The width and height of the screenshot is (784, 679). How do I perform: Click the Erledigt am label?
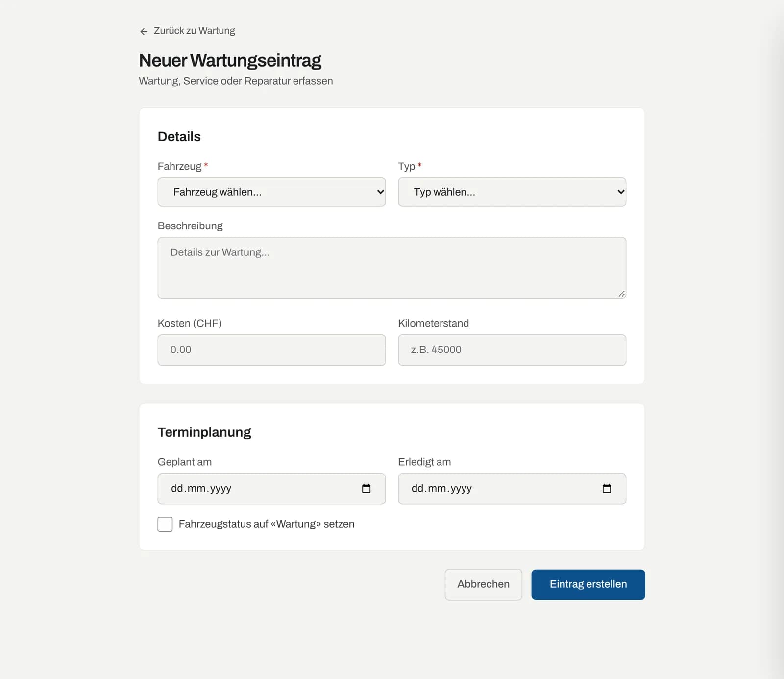tap(424, 462)
